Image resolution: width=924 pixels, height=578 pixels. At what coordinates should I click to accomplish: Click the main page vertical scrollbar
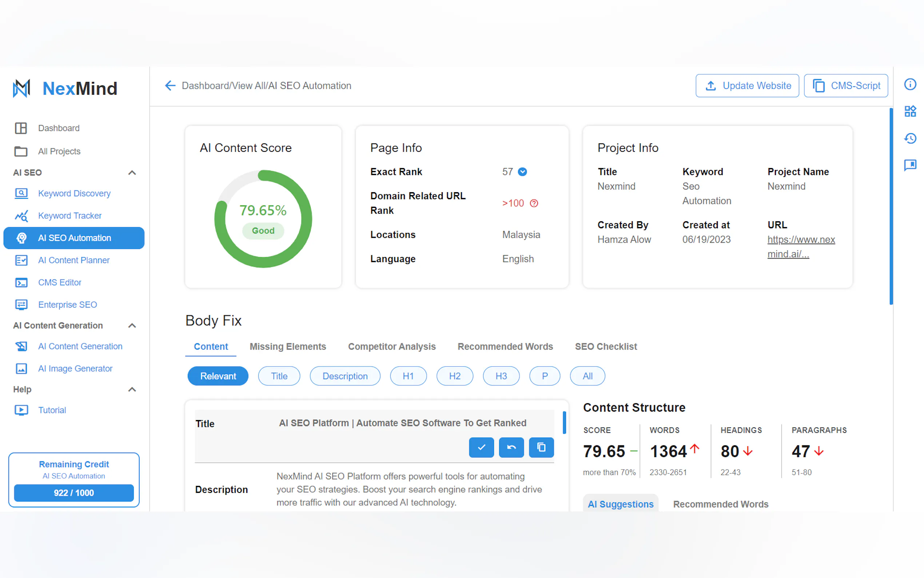pos(891,206)
